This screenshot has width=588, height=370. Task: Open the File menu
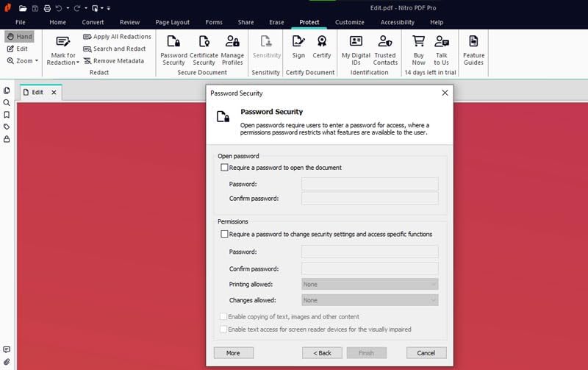pyautogui.click(x=21, y=22)
